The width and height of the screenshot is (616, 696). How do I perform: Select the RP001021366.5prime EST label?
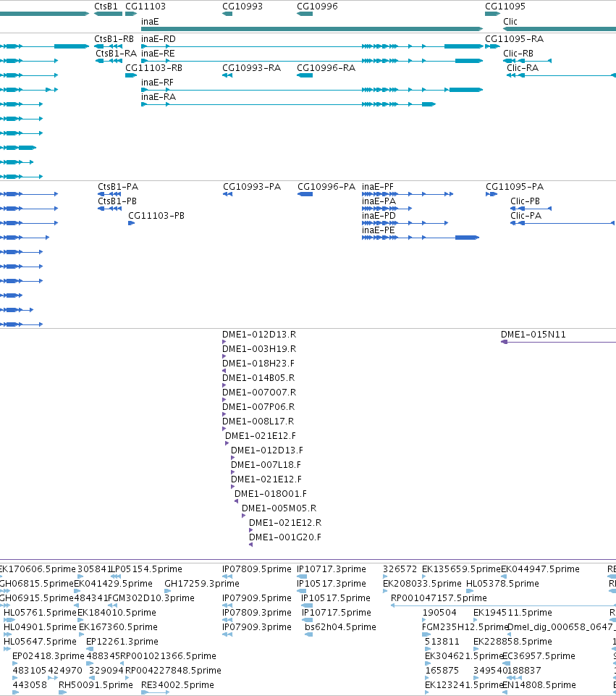(x=169, y=656)
